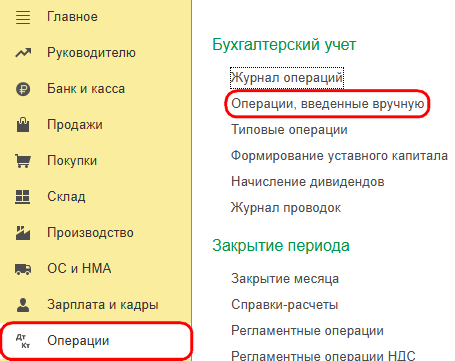Go to Производство section

coord(90,233)
